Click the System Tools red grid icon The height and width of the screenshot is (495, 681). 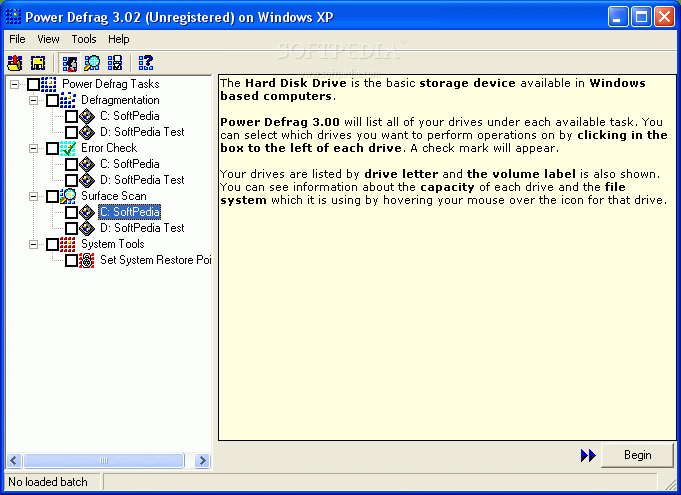pyautogui.click(x=68, y=244)
